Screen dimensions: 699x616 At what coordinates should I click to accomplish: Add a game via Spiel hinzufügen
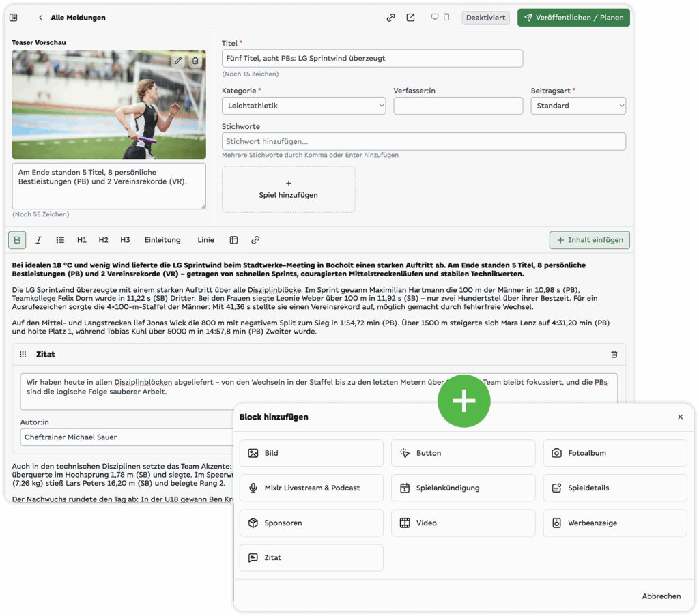click(x=288, y=189)
